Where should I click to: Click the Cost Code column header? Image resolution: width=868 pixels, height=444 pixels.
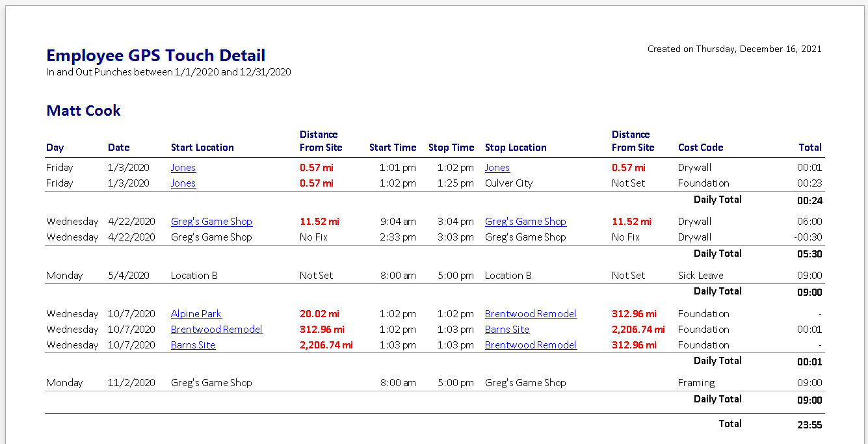tap(700, 148)
